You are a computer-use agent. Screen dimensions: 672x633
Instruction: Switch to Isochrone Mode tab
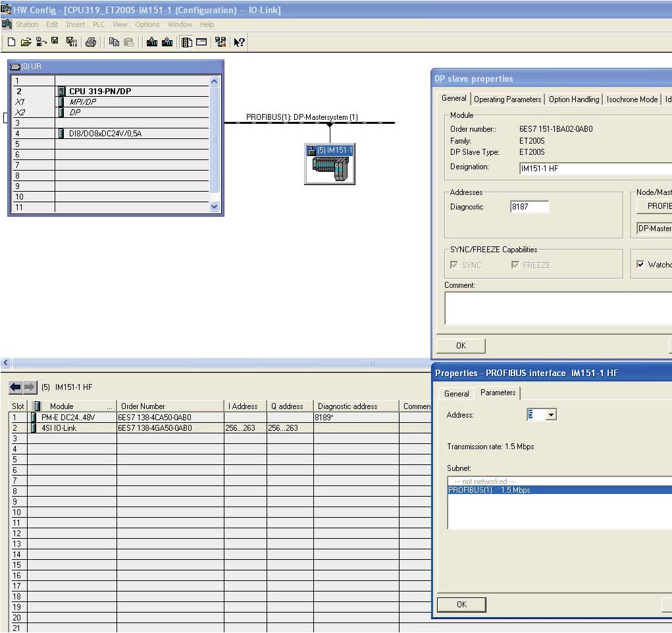click(x=632, y=99)
